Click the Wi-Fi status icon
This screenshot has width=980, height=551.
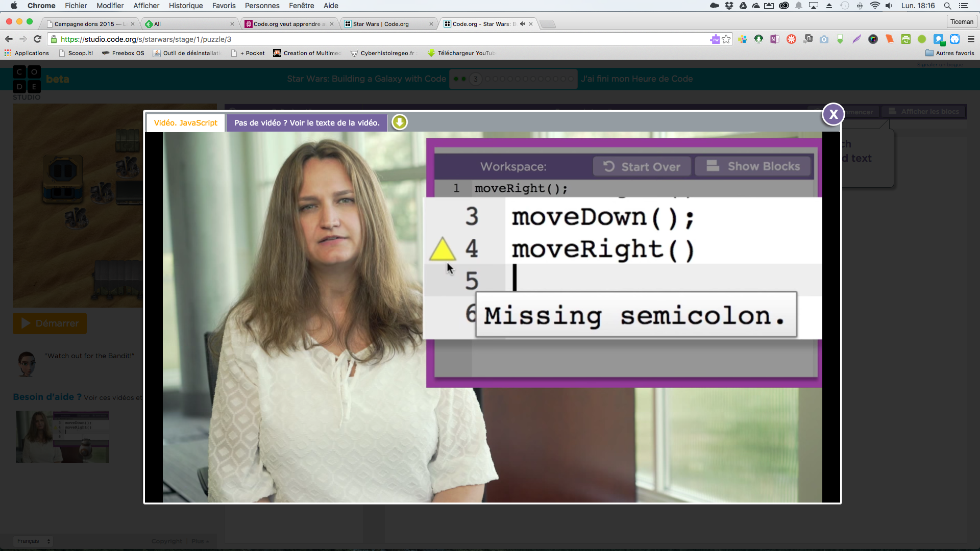coord(875,6)
